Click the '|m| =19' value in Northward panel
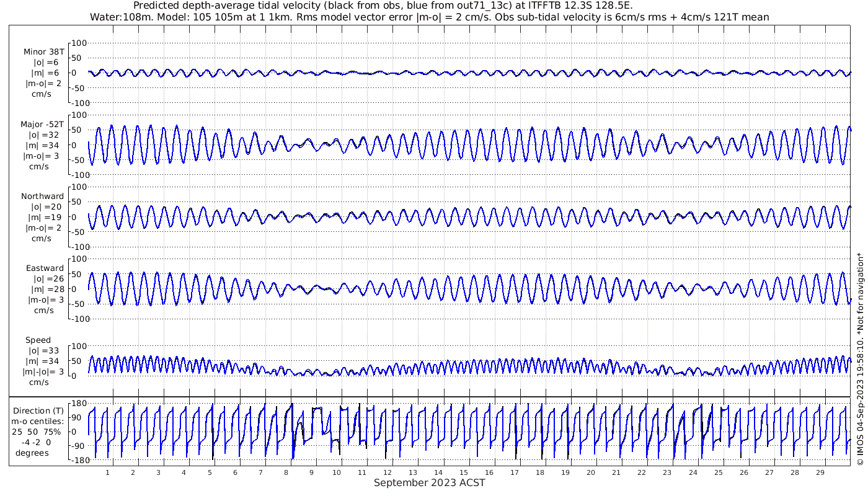The image size is (868, 496). point(46,217)
